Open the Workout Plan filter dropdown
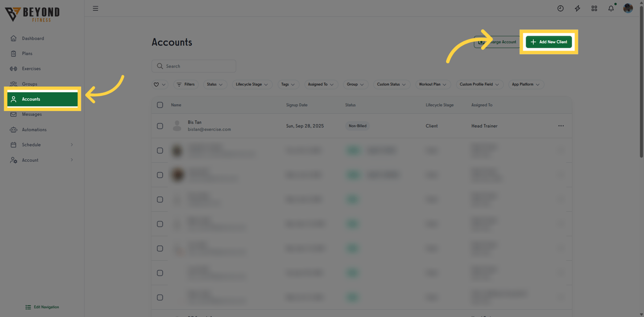The width and height of the screenshot is (644, 317). pyautogui.click(x=433, y=84)
